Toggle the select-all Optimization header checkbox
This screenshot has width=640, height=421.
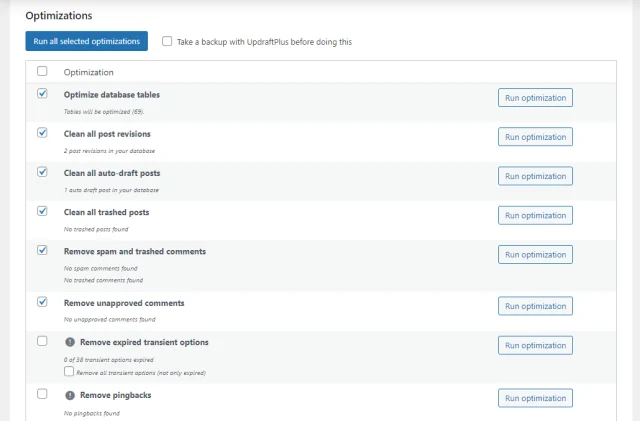[42, 72]
